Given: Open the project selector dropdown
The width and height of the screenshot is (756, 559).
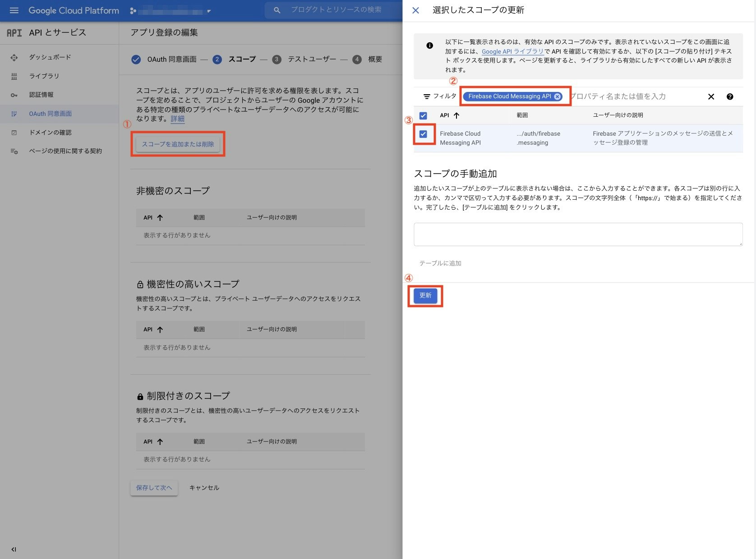Looking at the screenshot, I should point(171,11).
